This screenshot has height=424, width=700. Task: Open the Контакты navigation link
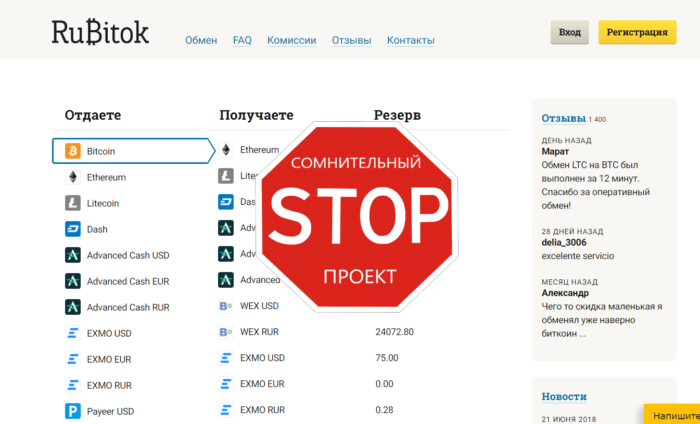[x=410, y=41]
